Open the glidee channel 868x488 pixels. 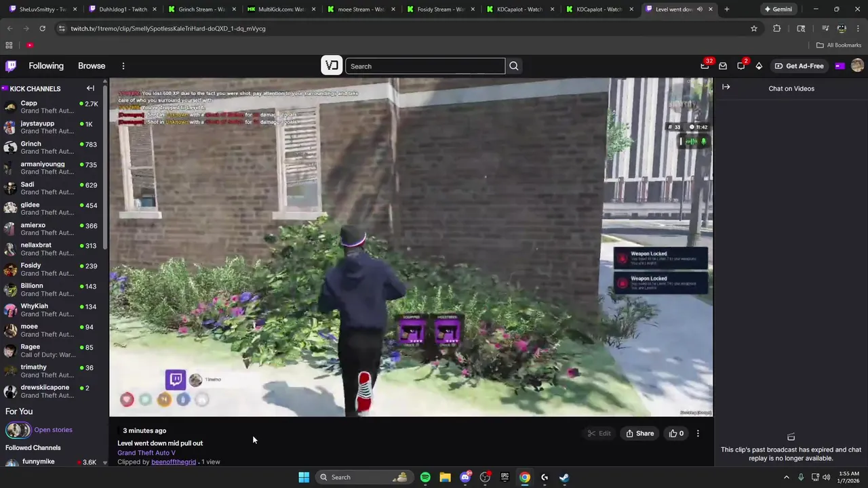click(x=52, y=209)
